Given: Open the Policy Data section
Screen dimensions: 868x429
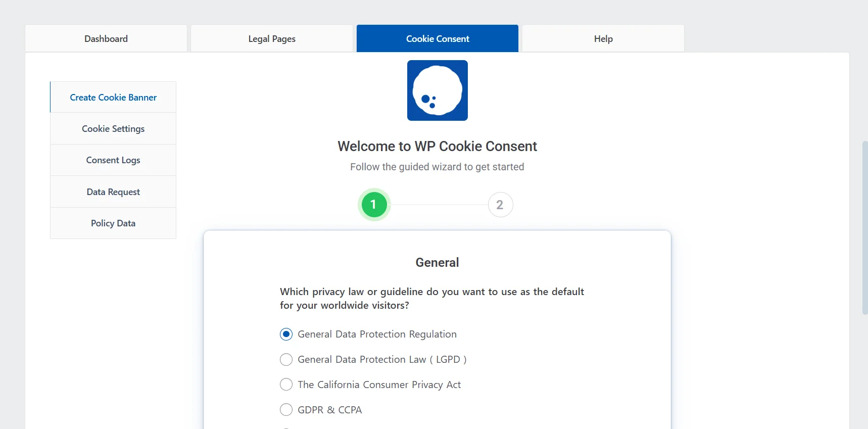Looking at the screenshot, I should pos(113,223).
